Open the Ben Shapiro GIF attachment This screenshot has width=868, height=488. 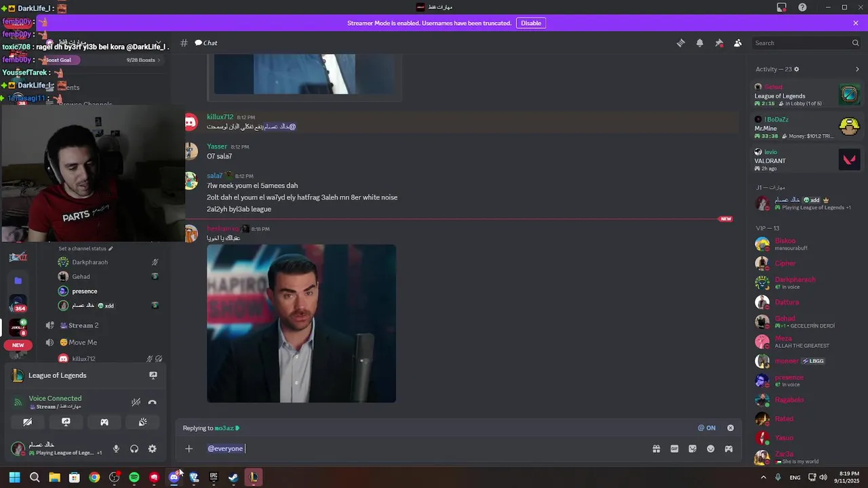(x=301, y=323)
